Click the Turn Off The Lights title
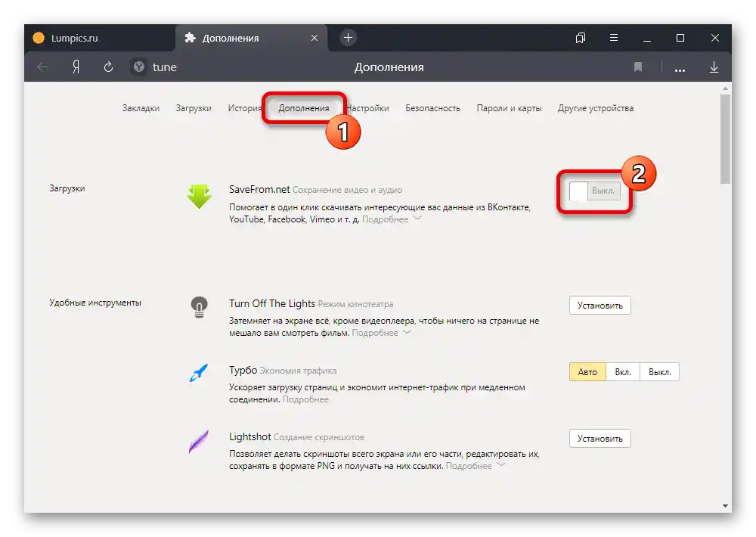756x537 pixels. [272, 303]
